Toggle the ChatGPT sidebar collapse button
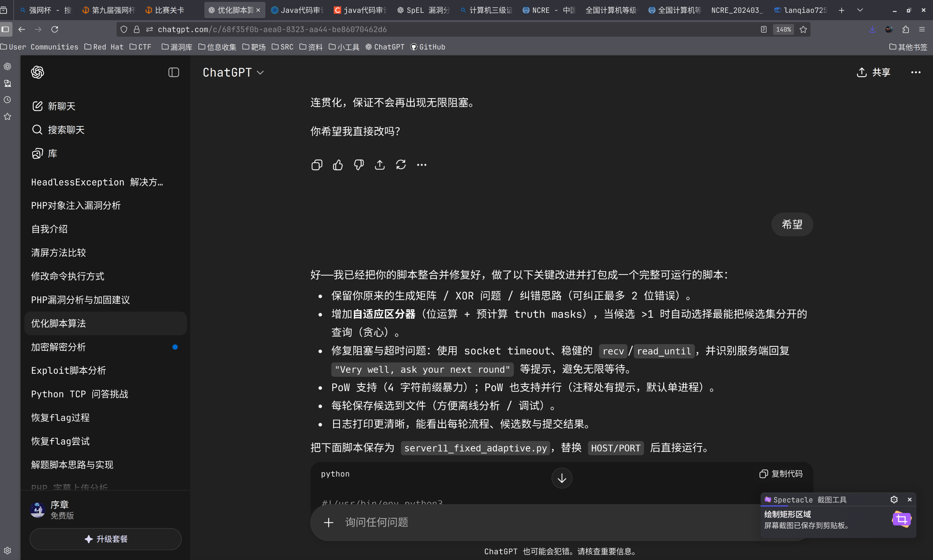The width and height of the screenshot is (933, 560). [x=173, y=72]
